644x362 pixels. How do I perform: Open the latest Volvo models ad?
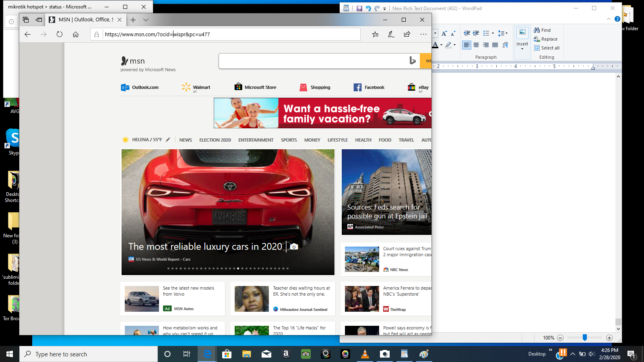[x=173, y=299]
